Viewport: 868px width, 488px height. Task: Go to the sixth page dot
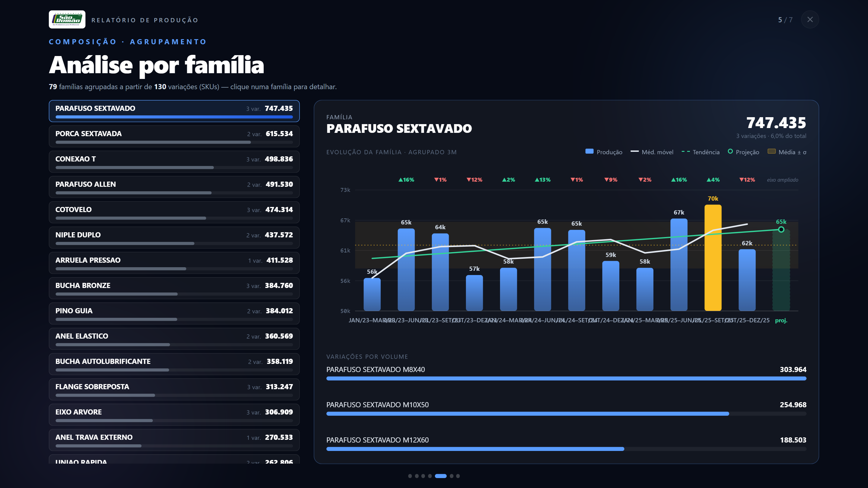coord(451,476)
